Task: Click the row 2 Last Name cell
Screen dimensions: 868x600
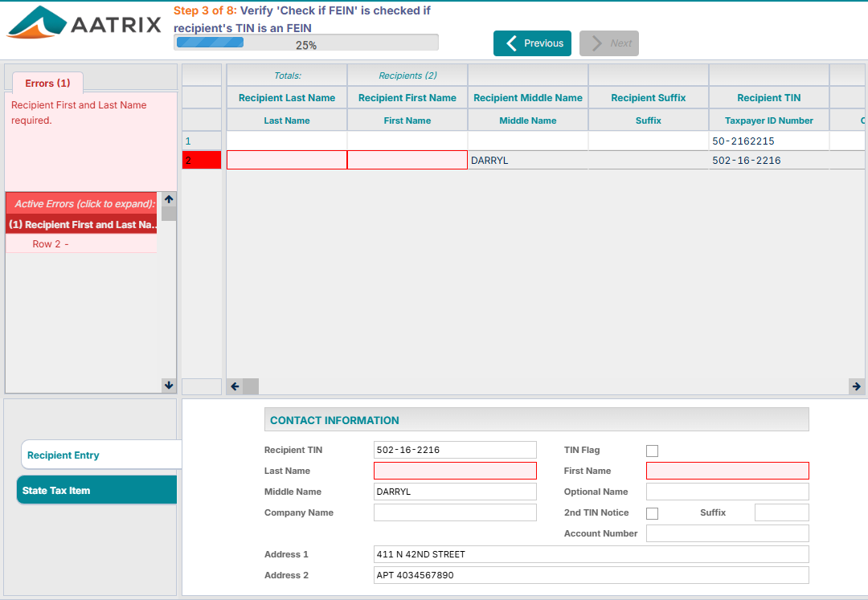Action: (287, 161)
